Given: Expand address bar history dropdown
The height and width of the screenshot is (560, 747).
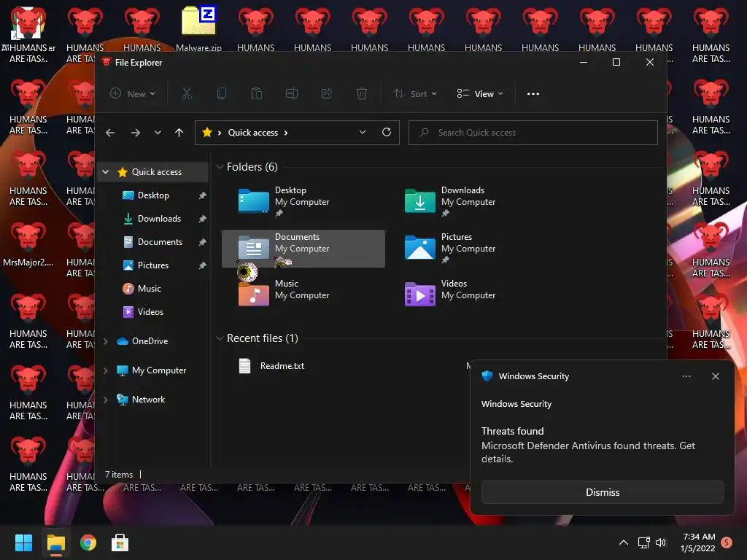Looking at the screenshot, I should [x=363, y=133].
